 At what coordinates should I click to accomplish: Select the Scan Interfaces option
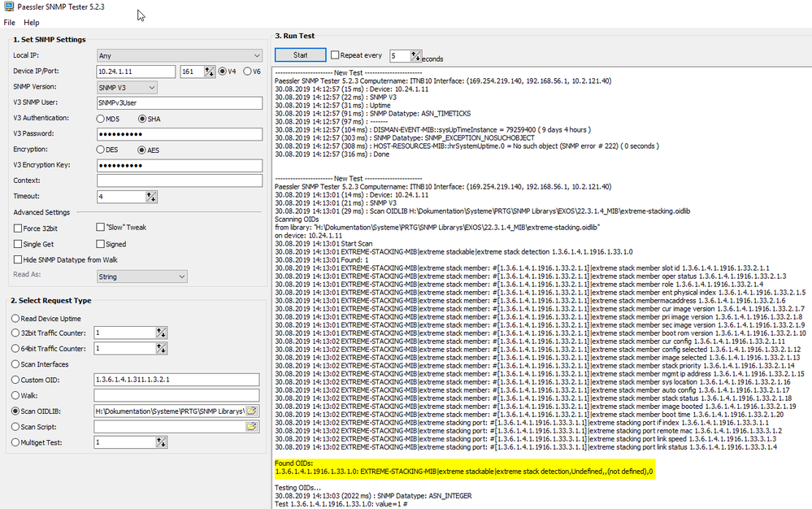15,364
